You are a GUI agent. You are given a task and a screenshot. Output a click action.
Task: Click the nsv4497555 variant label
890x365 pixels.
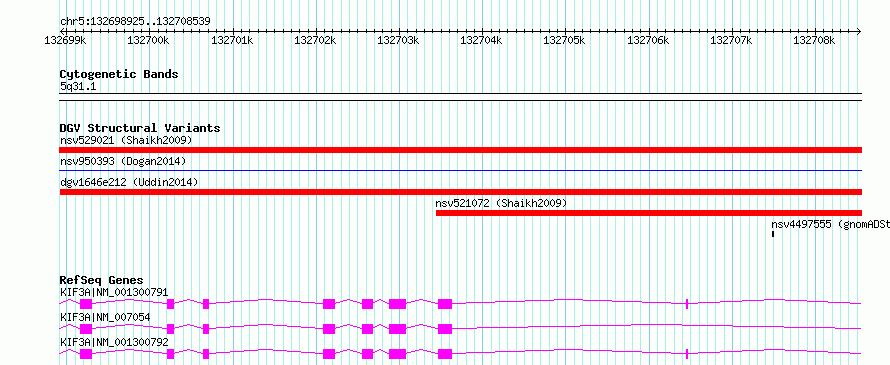pos(830,224)
